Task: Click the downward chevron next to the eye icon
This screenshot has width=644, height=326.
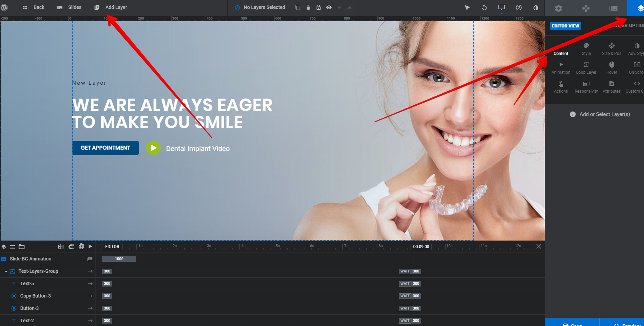Action: (339, 8)
